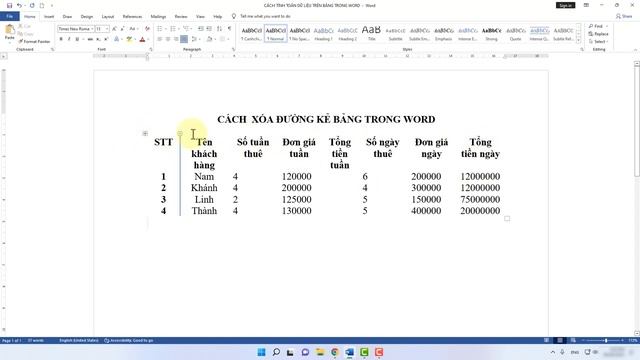Apply underline with the U icon
The image size is (640, 360).
tap(77, 39)
